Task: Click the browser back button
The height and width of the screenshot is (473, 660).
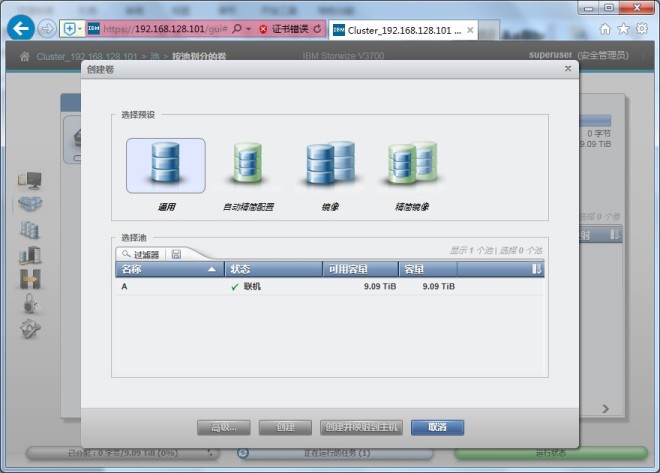Action: 21,28
